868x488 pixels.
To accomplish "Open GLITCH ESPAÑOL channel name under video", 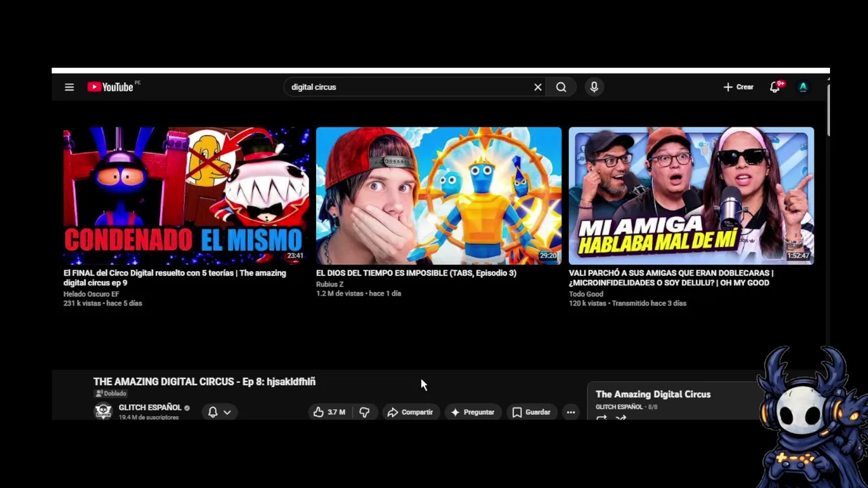I will click(x=150, y=407).
